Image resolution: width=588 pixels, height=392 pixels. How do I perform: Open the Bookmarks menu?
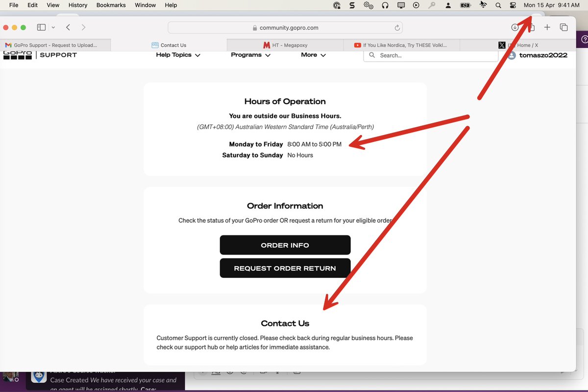coord(111,5)
